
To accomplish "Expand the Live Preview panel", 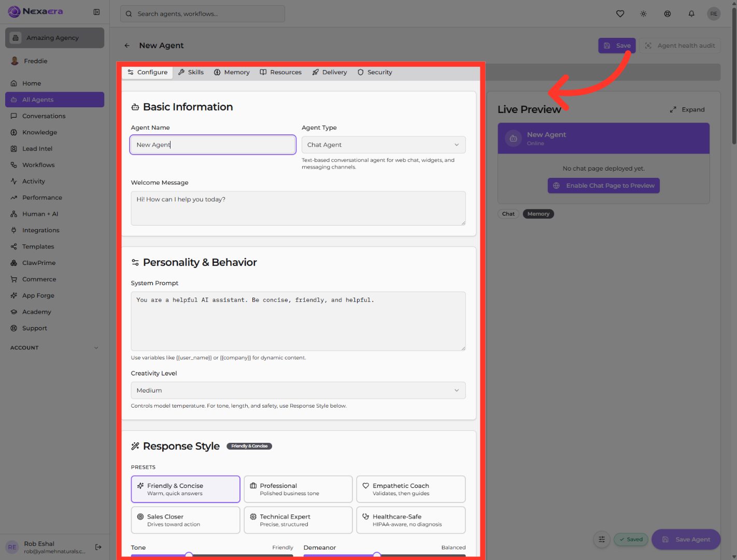I will [x=687, y=110].
